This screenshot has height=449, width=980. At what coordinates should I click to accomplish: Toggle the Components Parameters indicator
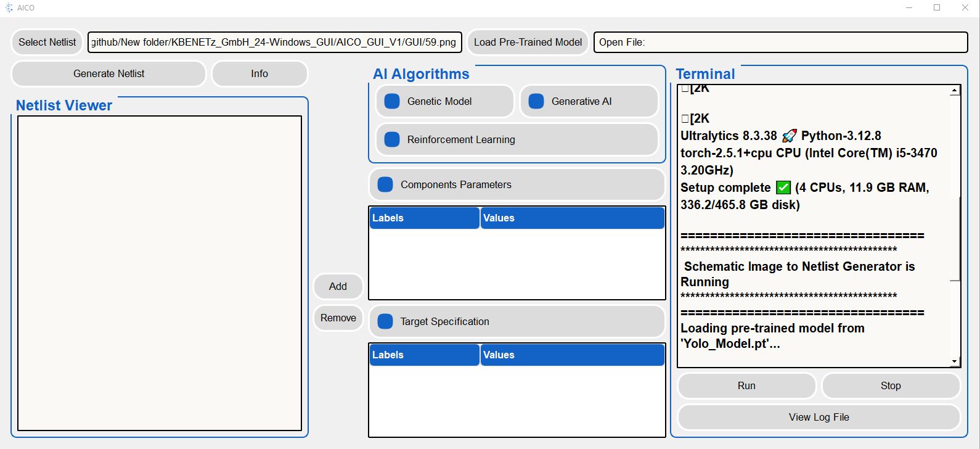pyautogui.click(x=385, y=184)
